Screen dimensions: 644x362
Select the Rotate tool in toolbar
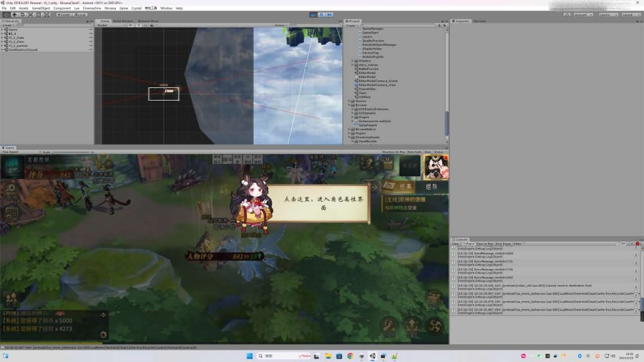point(23,14)
